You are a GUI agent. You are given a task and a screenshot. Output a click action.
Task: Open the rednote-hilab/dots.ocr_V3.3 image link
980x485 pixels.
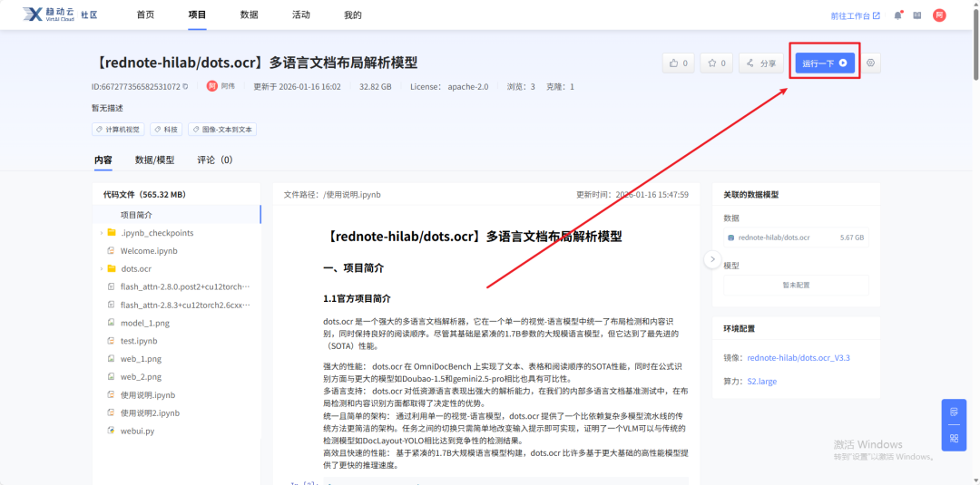(799, 358)
